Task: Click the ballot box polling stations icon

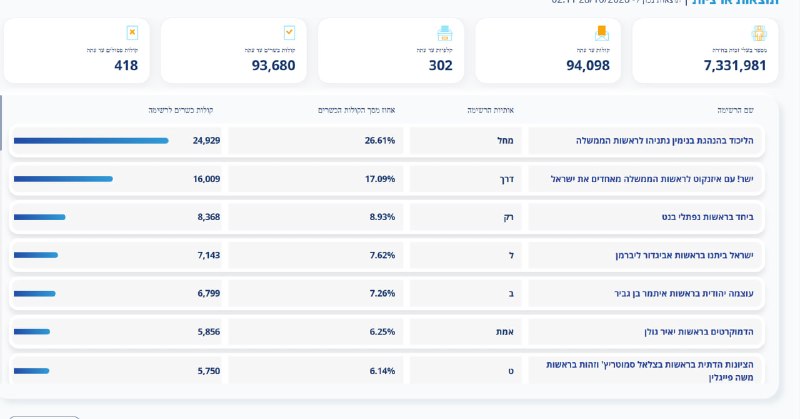Action: point(445,33)
